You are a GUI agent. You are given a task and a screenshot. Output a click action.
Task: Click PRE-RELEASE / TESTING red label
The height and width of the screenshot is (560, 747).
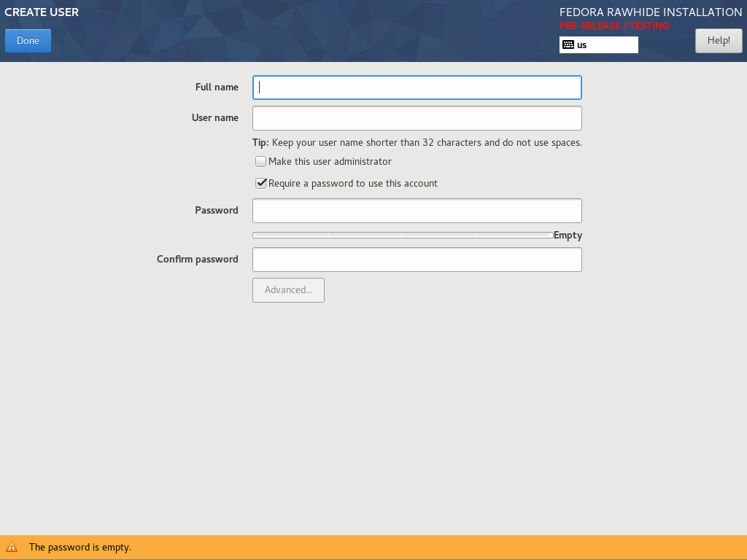pyautogui.click(x=614, y=26)
